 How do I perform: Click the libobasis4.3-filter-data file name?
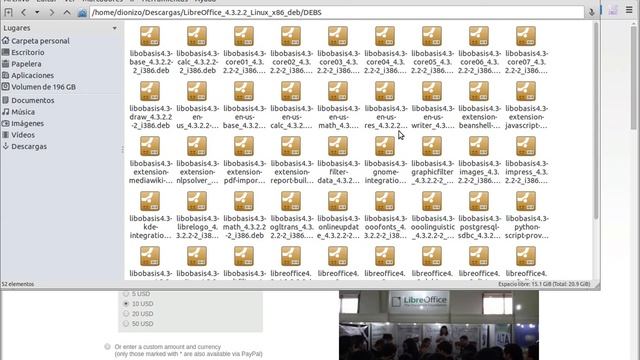click(x=338, y=172)
